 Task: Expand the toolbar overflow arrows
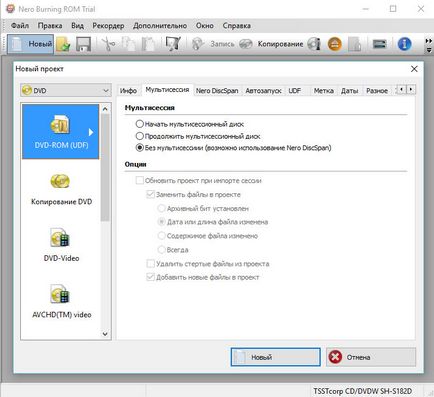pyautogui.click(x=429, y=45)
